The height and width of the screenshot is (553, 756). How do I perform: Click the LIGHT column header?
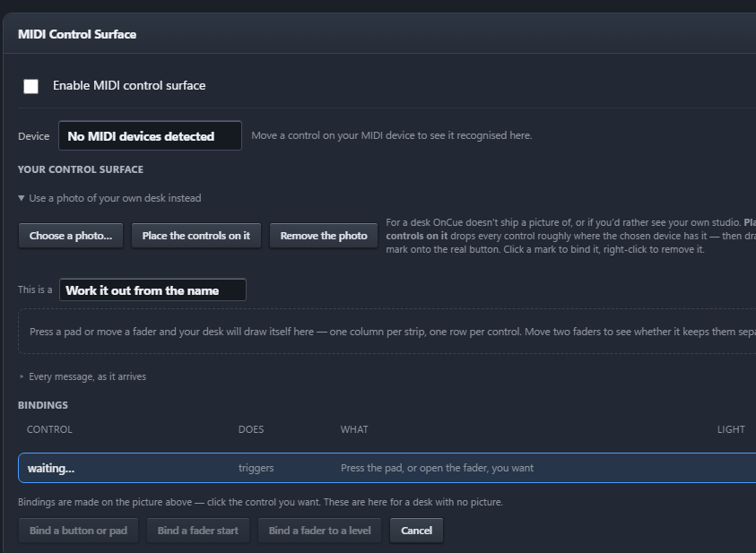731,429
